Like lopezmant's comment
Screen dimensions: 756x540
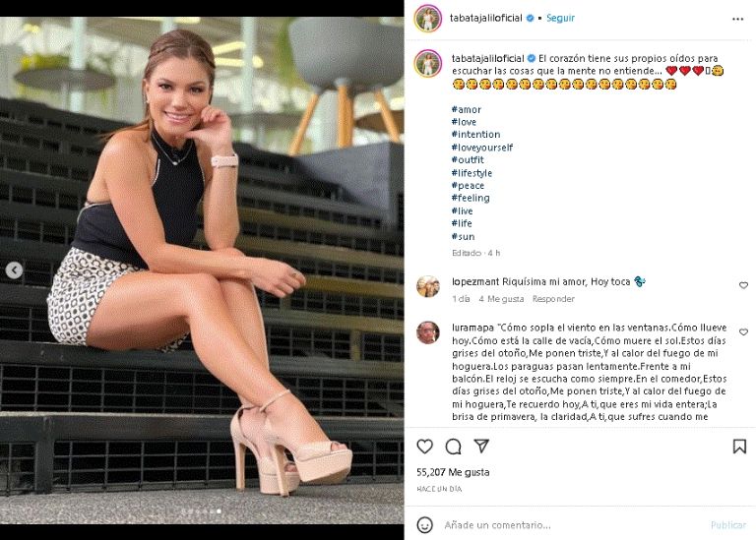(743, 285)
